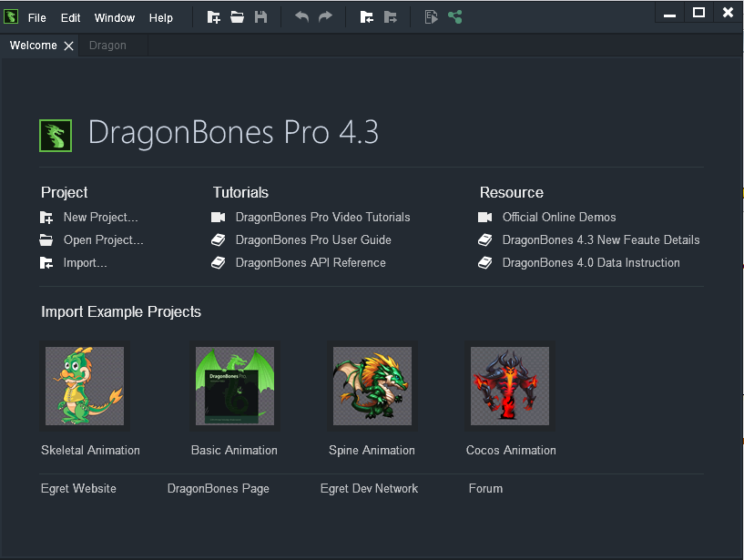Click the New Project icon under Project

(x=46, y=218)
